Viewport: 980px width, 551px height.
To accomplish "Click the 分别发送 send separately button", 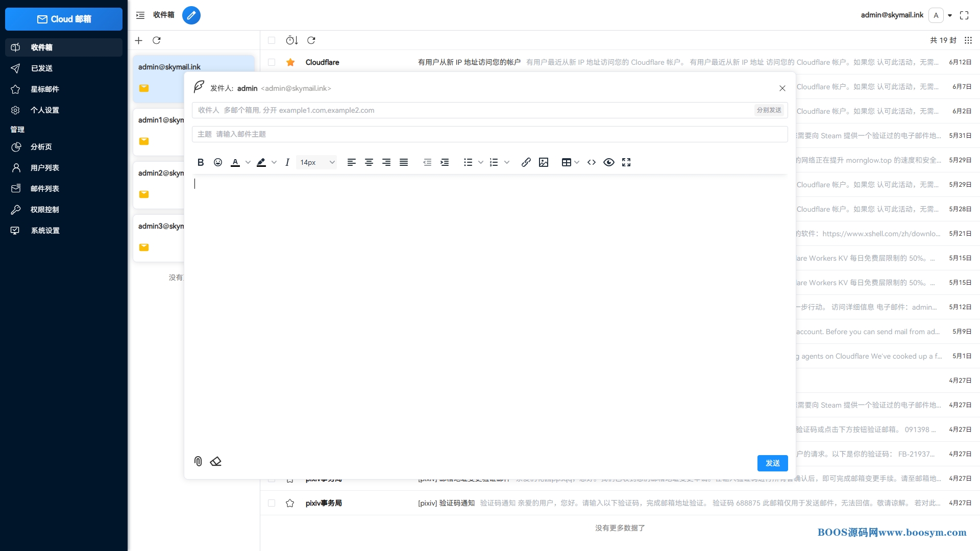I will (x=769, y=110).
